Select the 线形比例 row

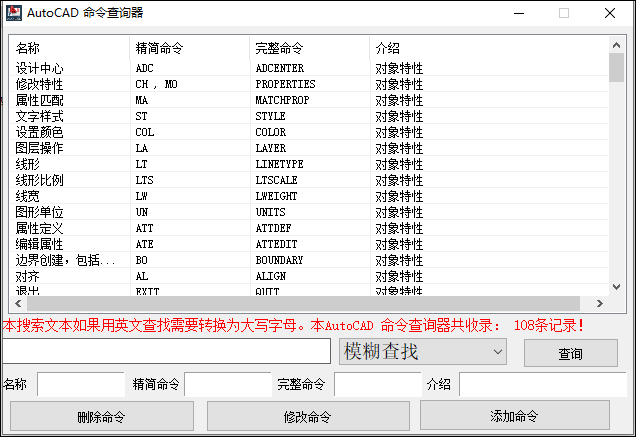point(309,180)
